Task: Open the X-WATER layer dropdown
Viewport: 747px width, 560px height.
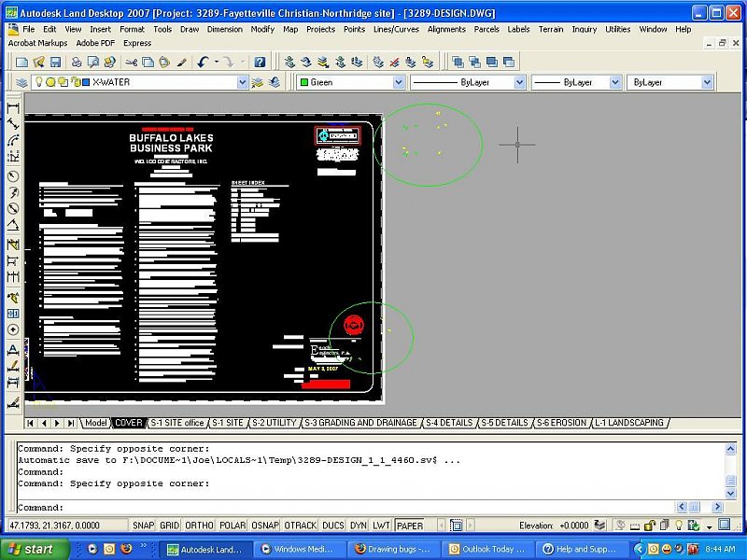Action: (243, 82)
